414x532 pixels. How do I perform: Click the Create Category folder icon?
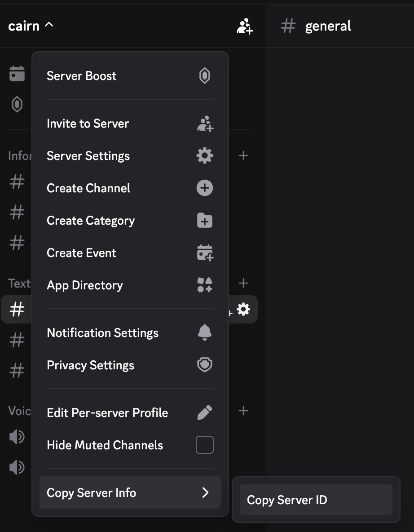pyautogui.click(x=205, y=220)
